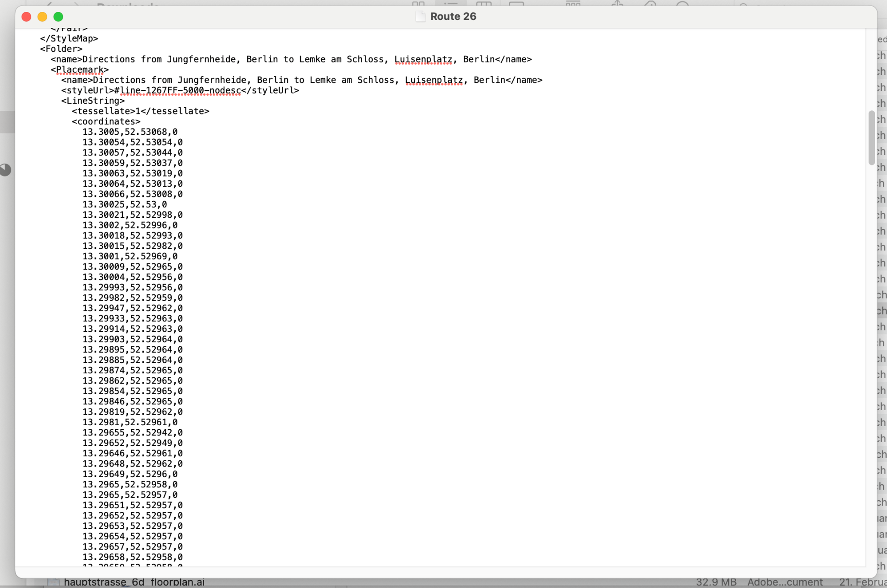The height and width of the screenshot is (588, 887).
Task: Click the <Placemark> tag line
Action: point(79,70)
